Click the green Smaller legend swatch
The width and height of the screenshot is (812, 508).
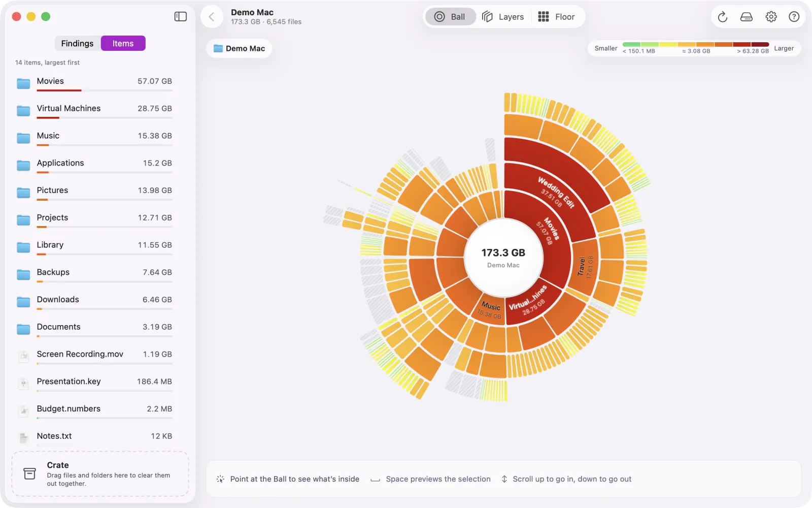point(631,45)
